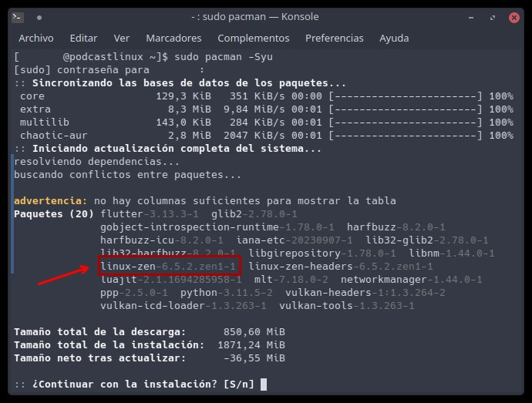The image size is (532, 403).
Task: Click the yellow 'advertencia:' word
Action: (x=51, y=201)
